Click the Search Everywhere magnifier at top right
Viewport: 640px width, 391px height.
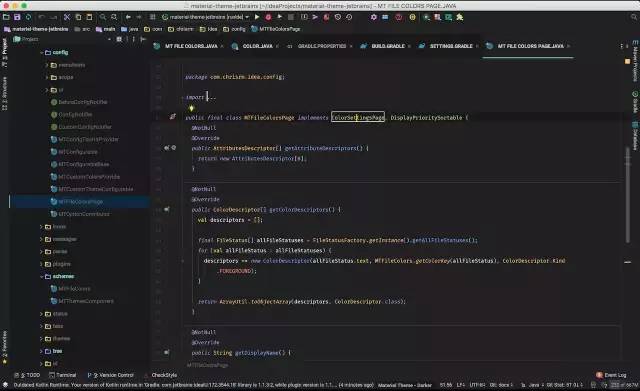634,17
